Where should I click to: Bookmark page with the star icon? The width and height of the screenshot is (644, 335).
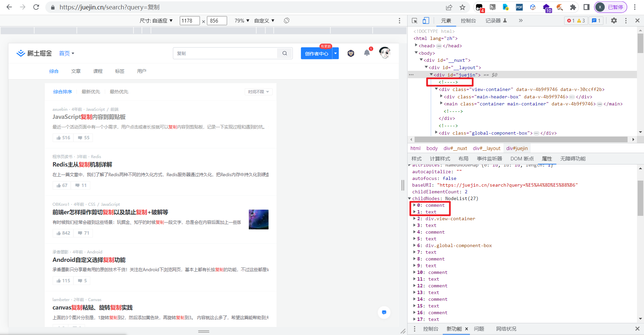463,7
